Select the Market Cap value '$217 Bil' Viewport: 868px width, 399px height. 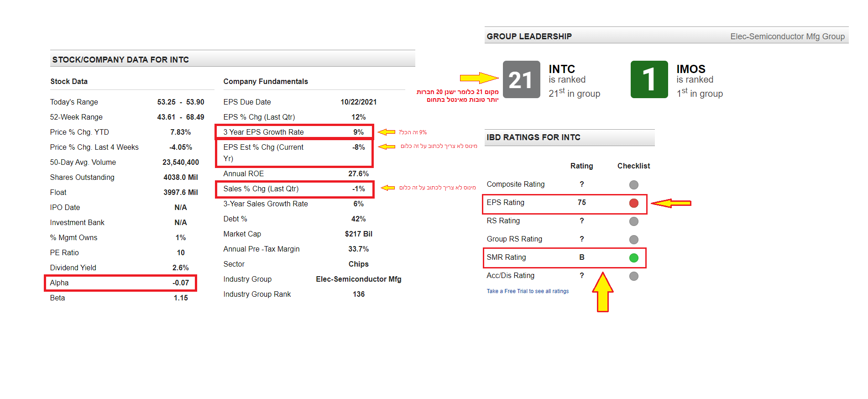pyautogui.click(x=359, y=234)
